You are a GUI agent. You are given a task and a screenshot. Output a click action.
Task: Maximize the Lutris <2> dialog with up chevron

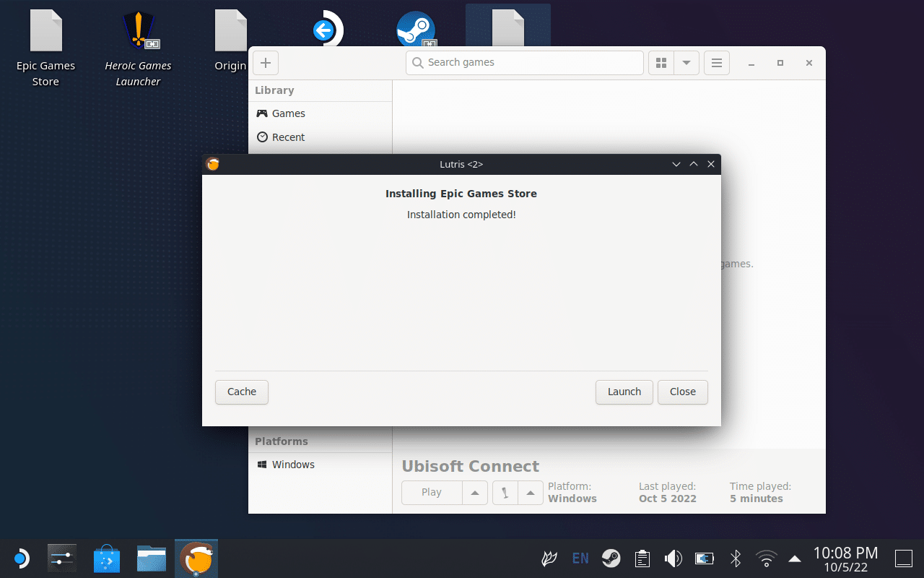tap(694, 164)
